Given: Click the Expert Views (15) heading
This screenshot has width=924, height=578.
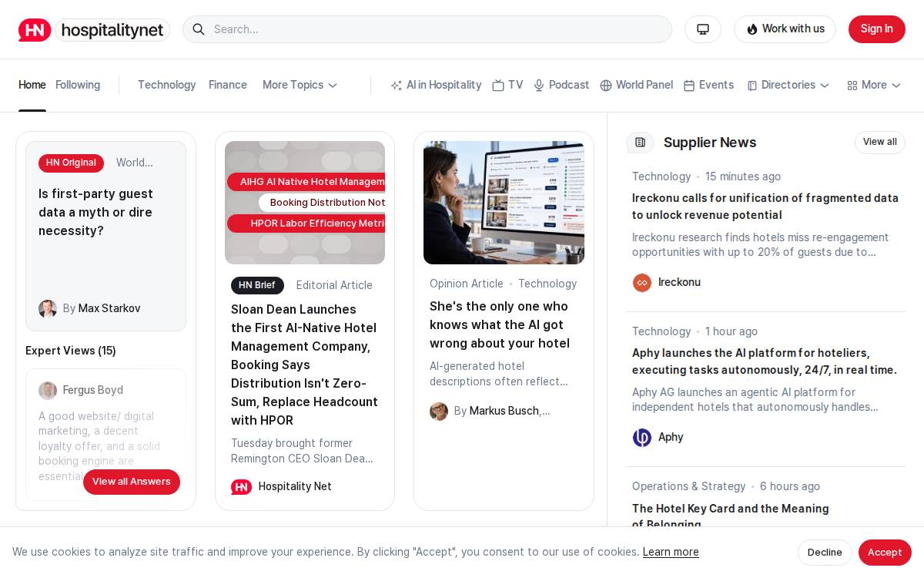Looking at the screenshot, I should (x=71, y=351).
